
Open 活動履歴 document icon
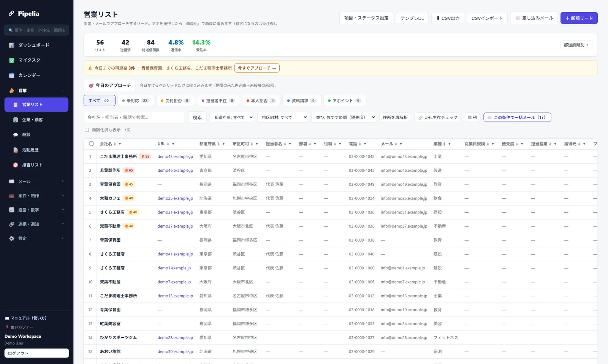tap(16, 150)
